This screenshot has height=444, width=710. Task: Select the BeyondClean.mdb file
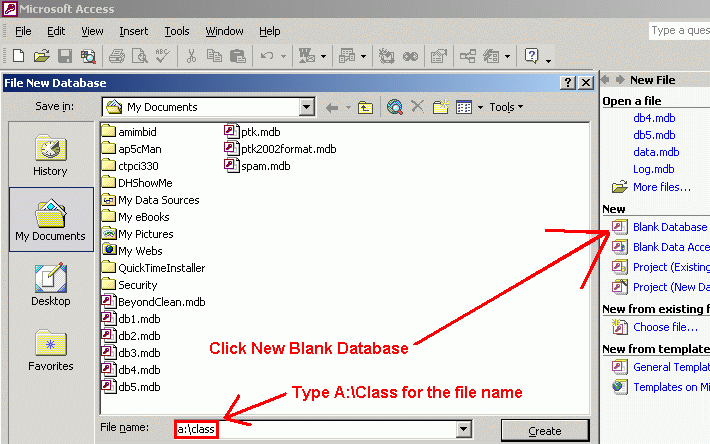[161, 302]
